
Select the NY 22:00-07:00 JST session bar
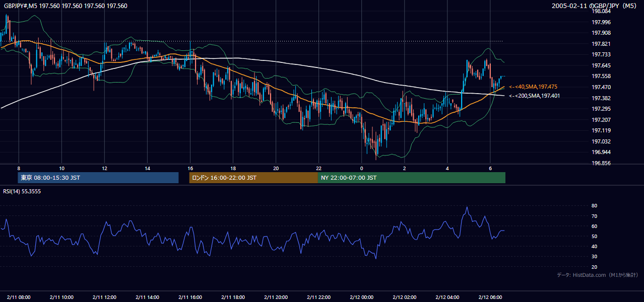click(412, 178)
